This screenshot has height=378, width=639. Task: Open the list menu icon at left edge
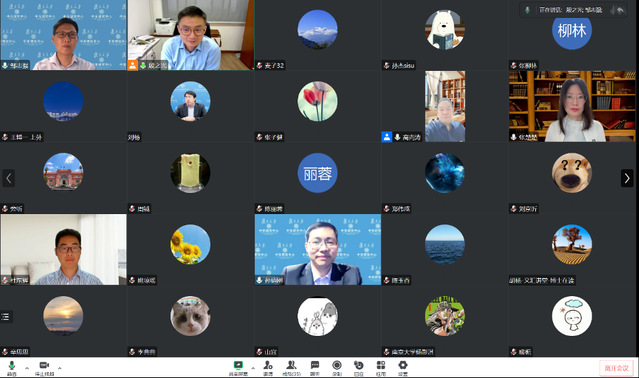(x=5, y=316)
